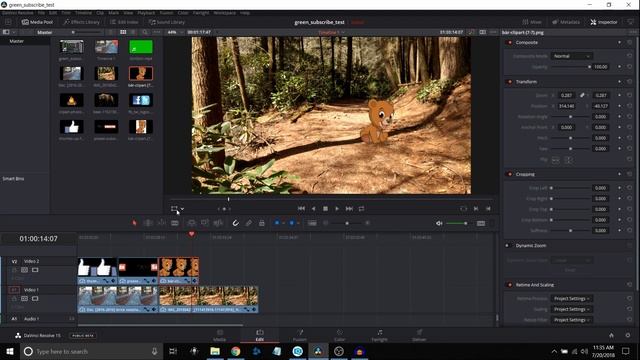Jump to first frame in viewer
Viewport: 640px width, 360px height.
point(301,209)
